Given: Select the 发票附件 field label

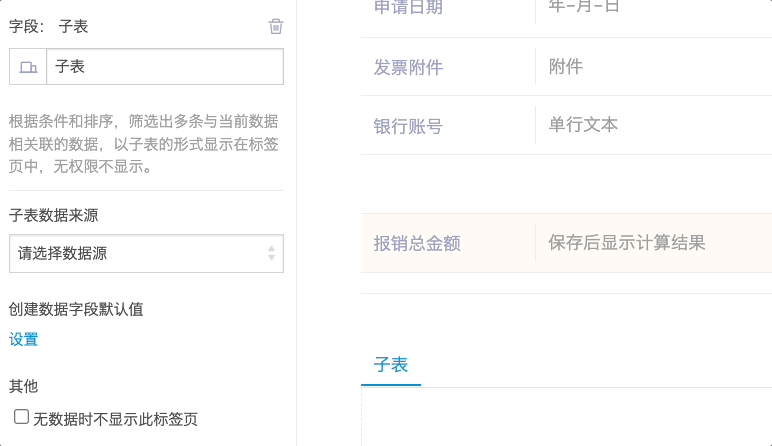Looking at the screenshot, I should [408, 67].
